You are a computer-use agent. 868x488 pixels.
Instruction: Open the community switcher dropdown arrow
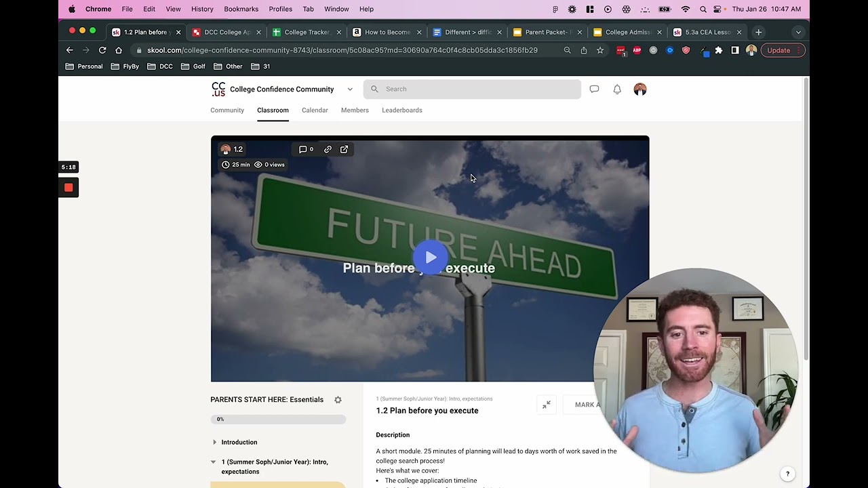coord(350,89)
